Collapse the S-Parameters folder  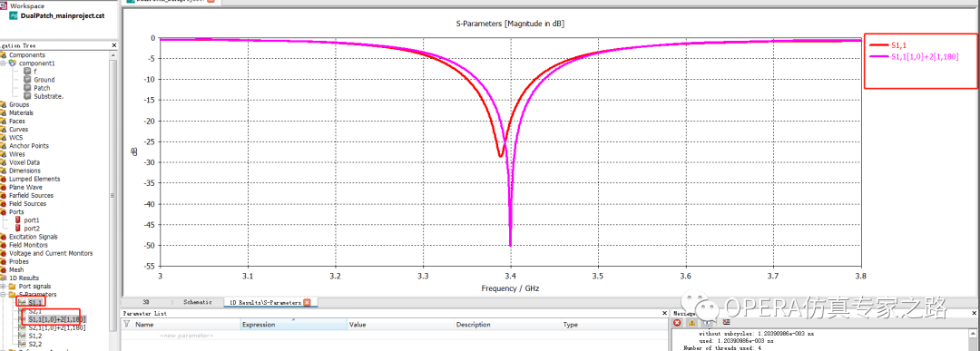pyautogui.click(x=4, y=294)
